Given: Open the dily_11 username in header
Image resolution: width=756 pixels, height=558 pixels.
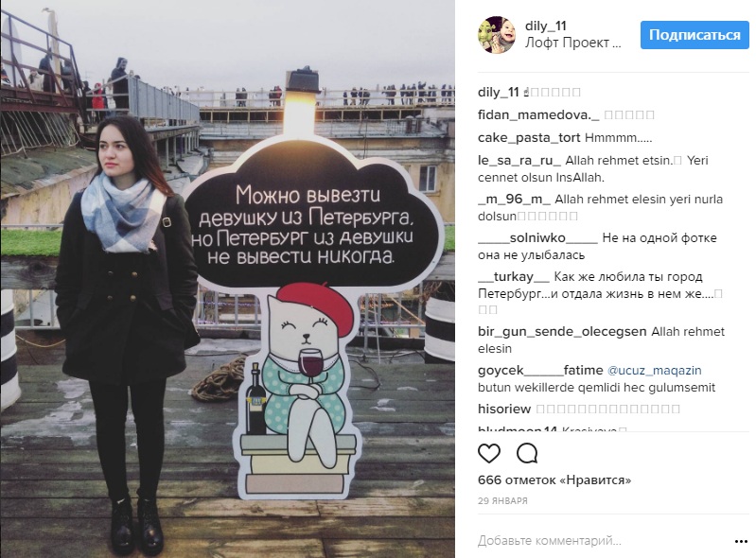Looking at the screenshot, I should 546,26.
